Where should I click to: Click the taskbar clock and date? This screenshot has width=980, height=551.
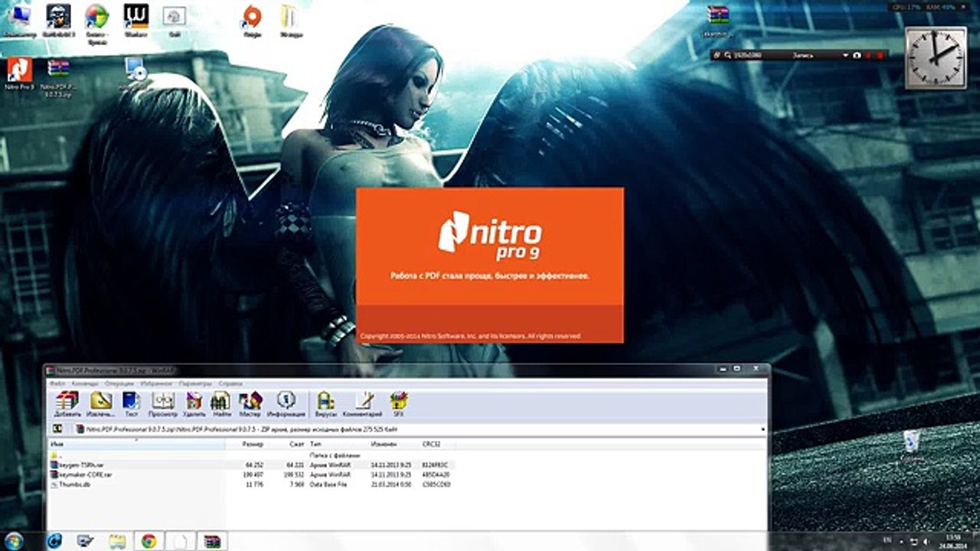coord(952,541)
